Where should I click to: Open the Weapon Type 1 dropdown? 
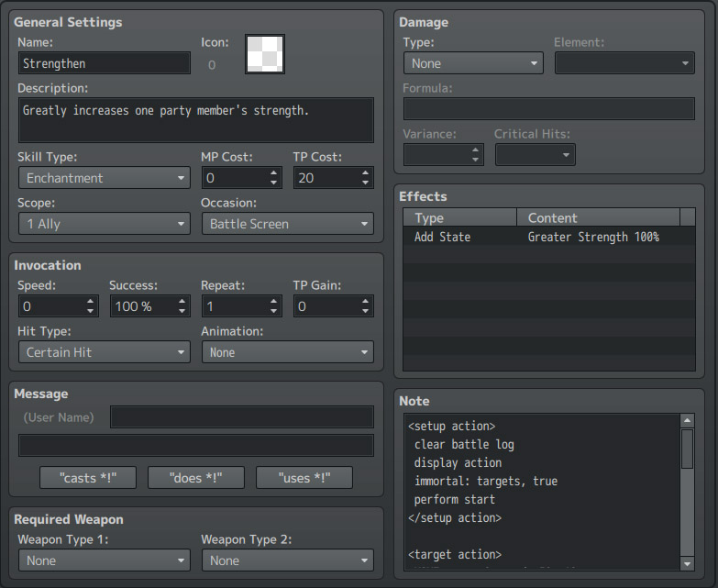click(x=105, y=560)
